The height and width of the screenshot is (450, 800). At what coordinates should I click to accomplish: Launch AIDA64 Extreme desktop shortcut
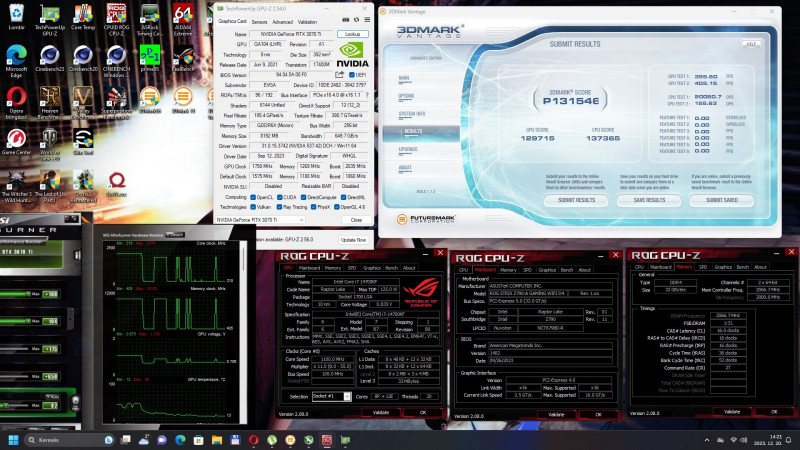(x=183, y=20)
